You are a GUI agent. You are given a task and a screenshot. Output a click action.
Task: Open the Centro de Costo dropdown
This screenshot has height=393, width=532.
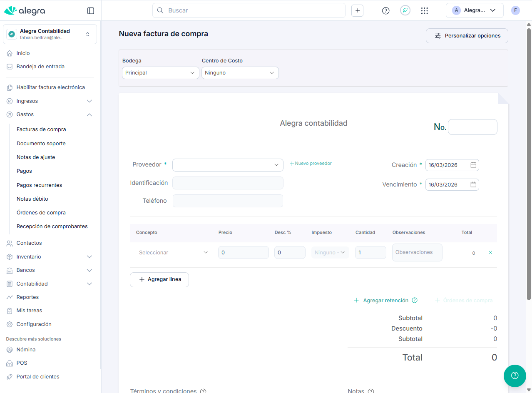(240, 73)
